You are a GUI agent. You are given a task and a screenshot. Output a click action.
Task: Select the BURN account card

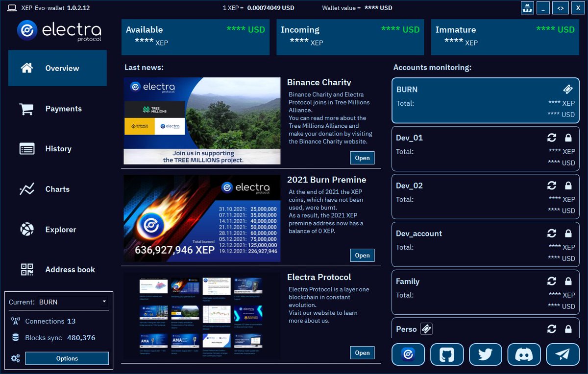click(x=486, y=100)
